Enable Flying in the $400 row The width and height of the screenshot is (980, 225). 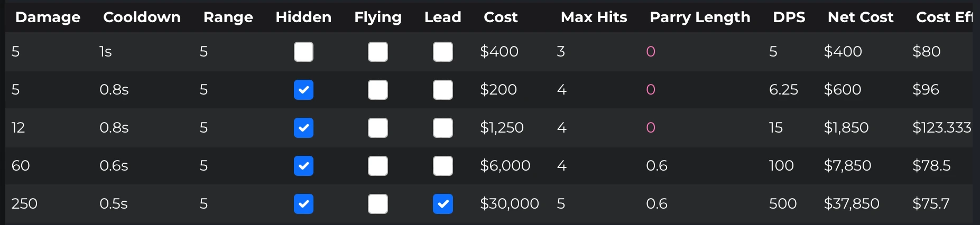(378, 52)
